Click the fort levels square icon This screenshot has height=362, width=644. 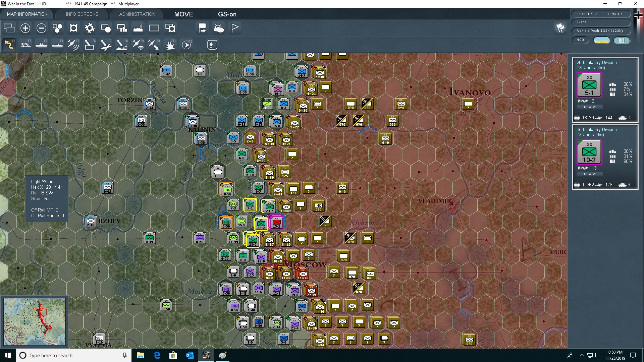[x=73, y=28]
